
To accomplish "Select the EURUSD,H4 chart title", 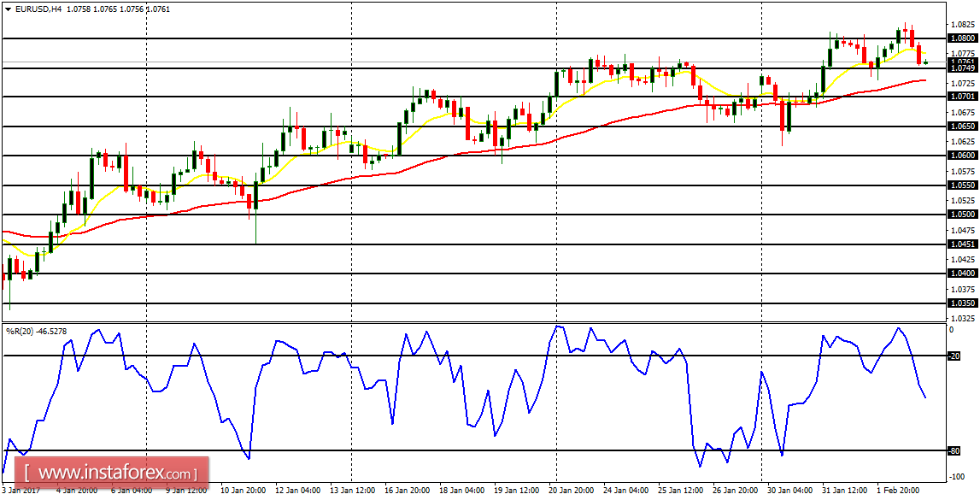I will click(x=38, y=9).
